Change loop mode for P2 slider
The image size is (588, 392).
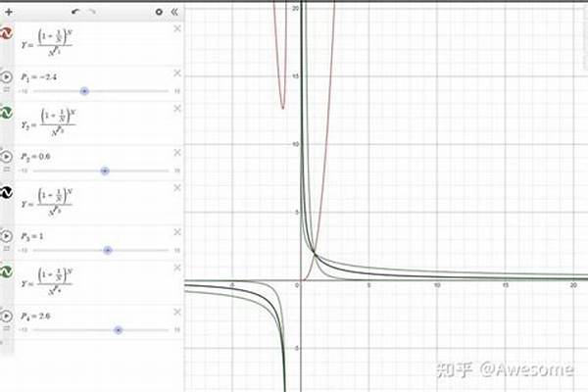[x=7, y=170]
